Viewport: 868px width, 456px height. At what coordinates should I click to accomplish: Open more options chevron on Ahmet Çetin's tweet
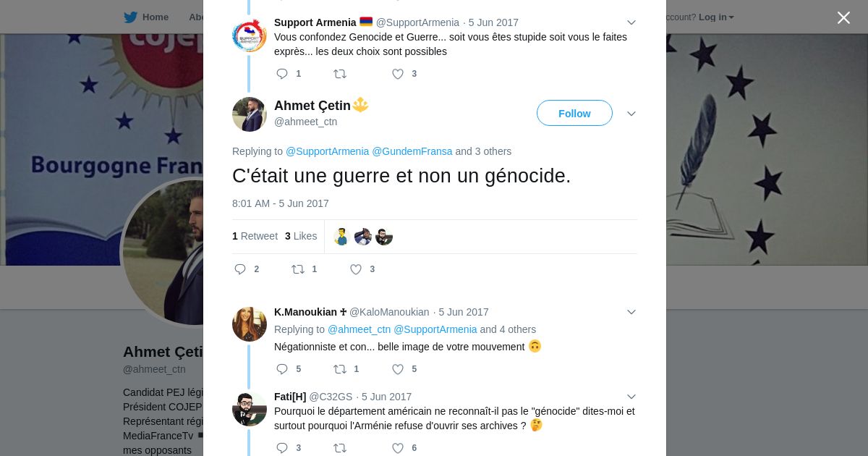pos(631,114)
